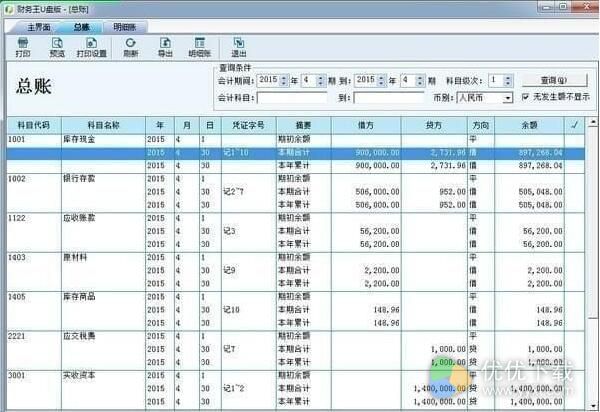Click 本期合计 credit 952.00 cell
This screenshot has width=600, height=412.
click(x=434, y=192)
